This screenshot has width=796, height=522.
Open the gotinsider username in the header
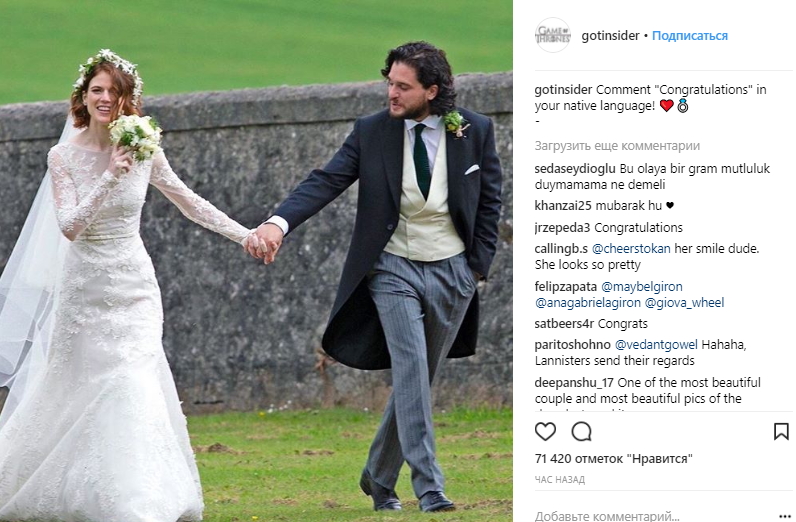(610, 36)
